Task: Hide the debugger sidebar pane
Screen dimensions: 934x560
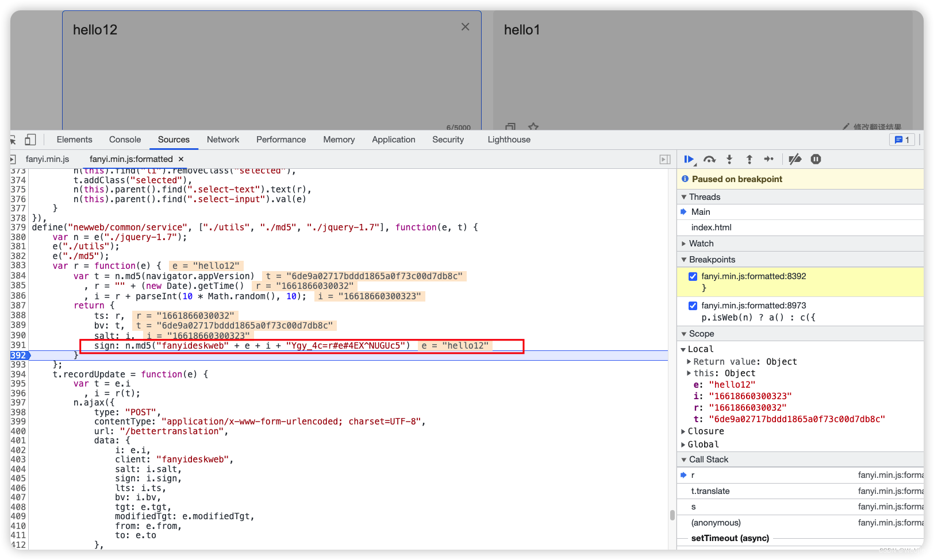Action: coord(665,160)
